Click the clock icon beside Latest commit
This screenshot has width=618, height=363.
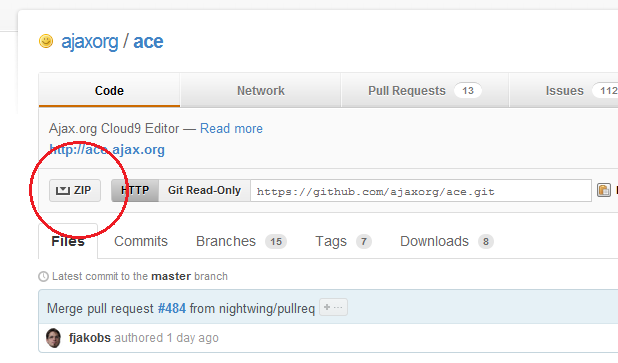tap(43, 277)
